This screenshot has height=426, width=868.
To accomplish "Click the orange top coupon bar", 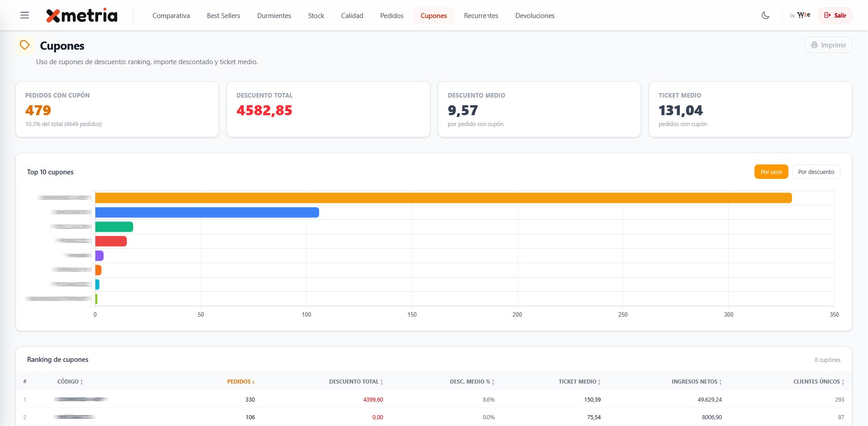I will (x=443, y=198).
